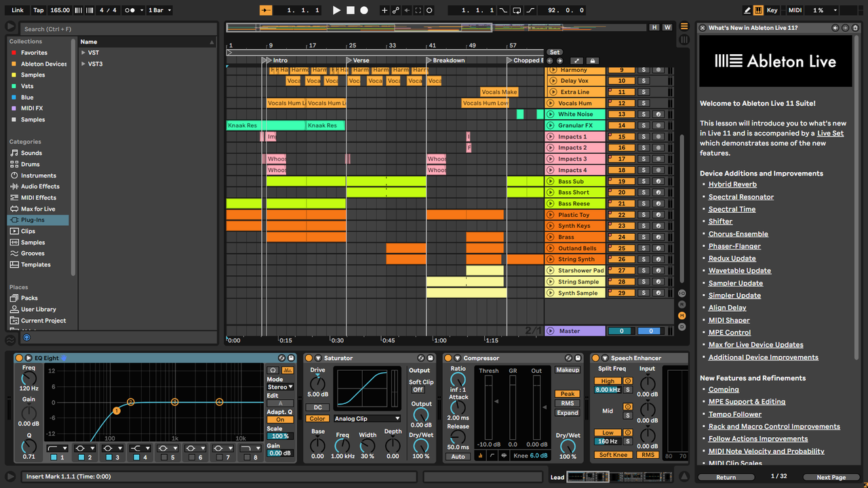Open the EQ Eight Stereo mode dropdown
This screenshot has width=868, height=488.
[x=280, y=387]
